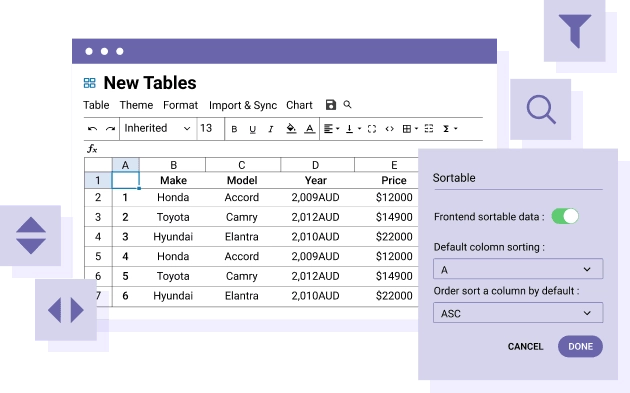Open the Format menu

(x=180, y=105)
